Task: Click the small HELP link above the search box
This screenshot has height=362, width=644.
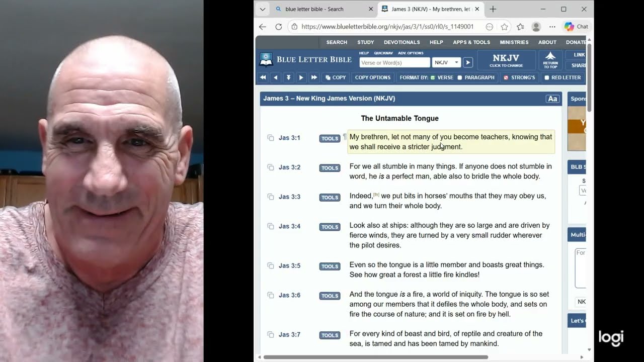Action: (364, 53)
